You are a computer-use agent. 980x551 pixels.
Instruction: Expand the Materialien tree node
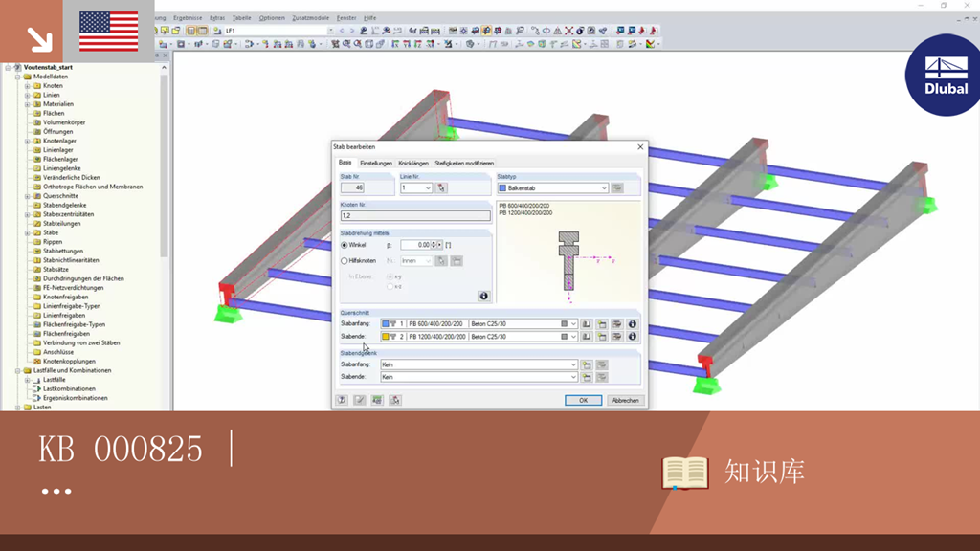coord(28,104)
